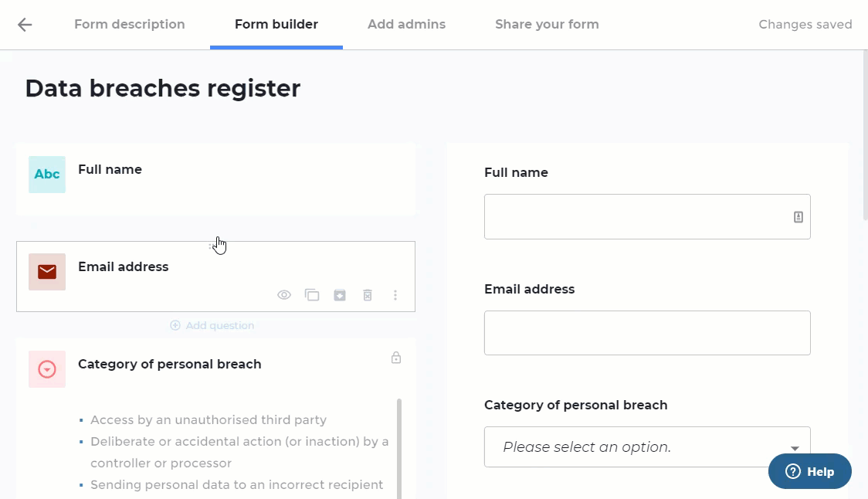
Task: Open the Form description tab
Action: (130, 25)
